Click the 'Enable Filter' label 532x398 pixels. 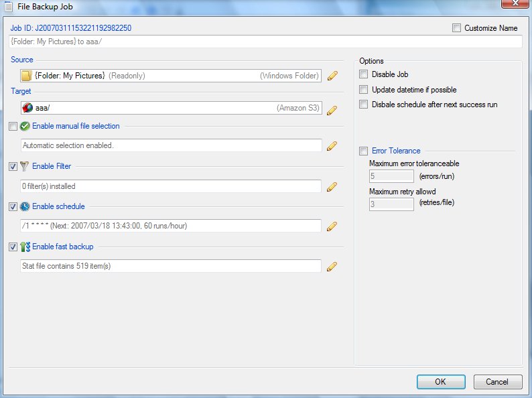52,166
